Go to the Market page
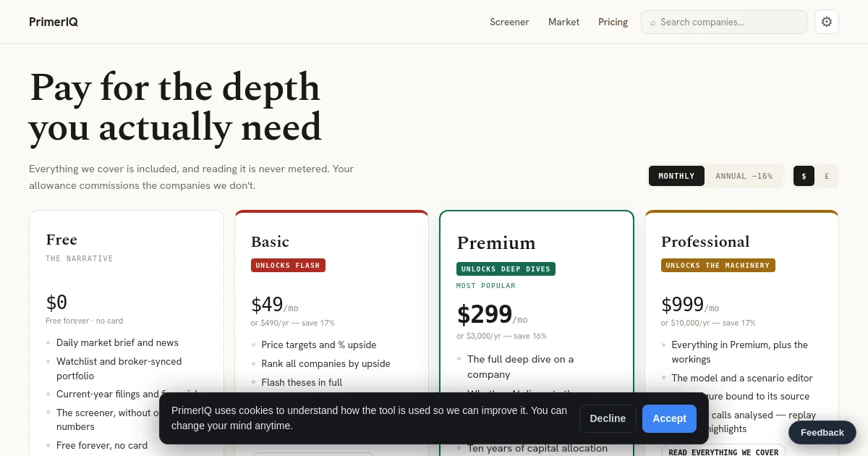 [563, 22]
